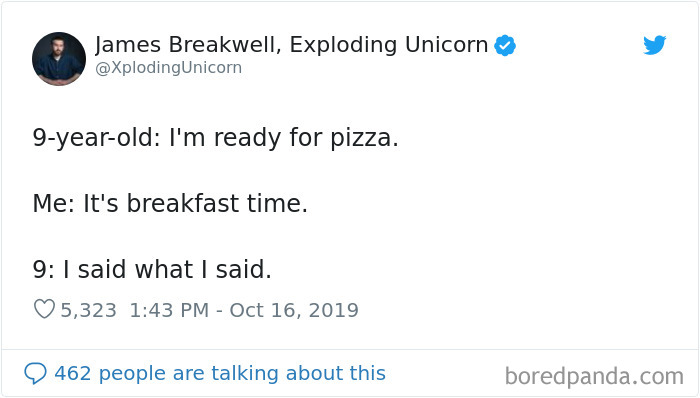700x398 pixels.
Task: Click the blue Twitter bird logo
Action: click(654, 45)
